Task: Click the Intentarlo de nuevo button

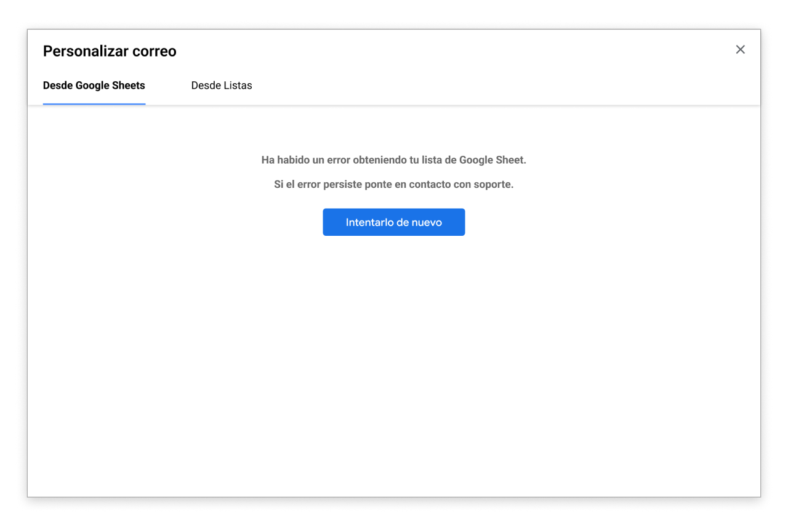Action: pyautogui.click(x=393, y=222)
